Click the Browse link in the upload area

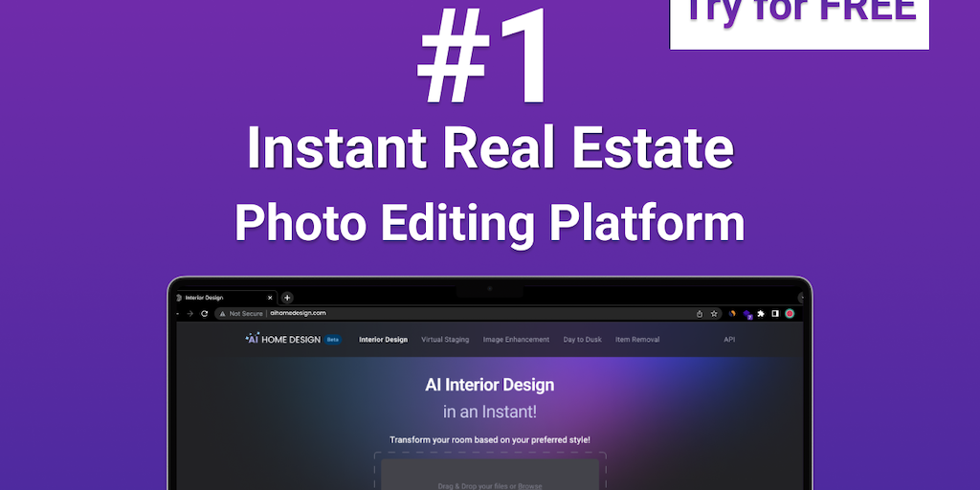pos(529,485)
